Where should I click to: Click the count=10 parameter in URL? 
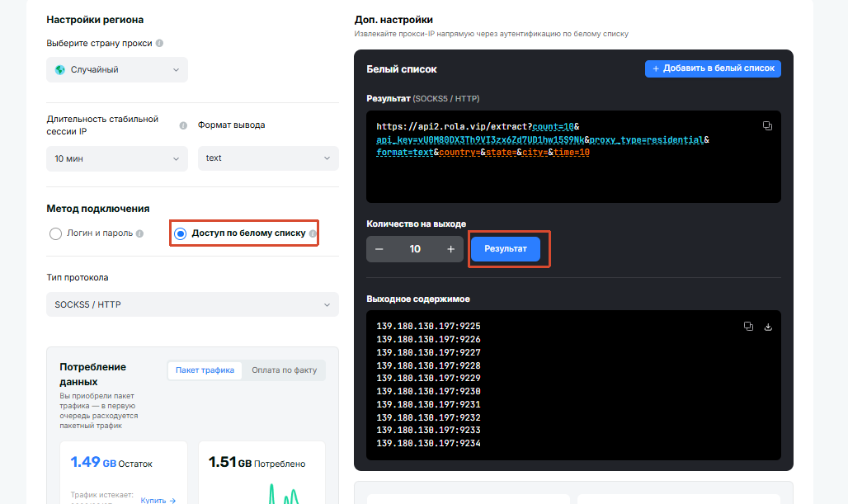(553, 126)
